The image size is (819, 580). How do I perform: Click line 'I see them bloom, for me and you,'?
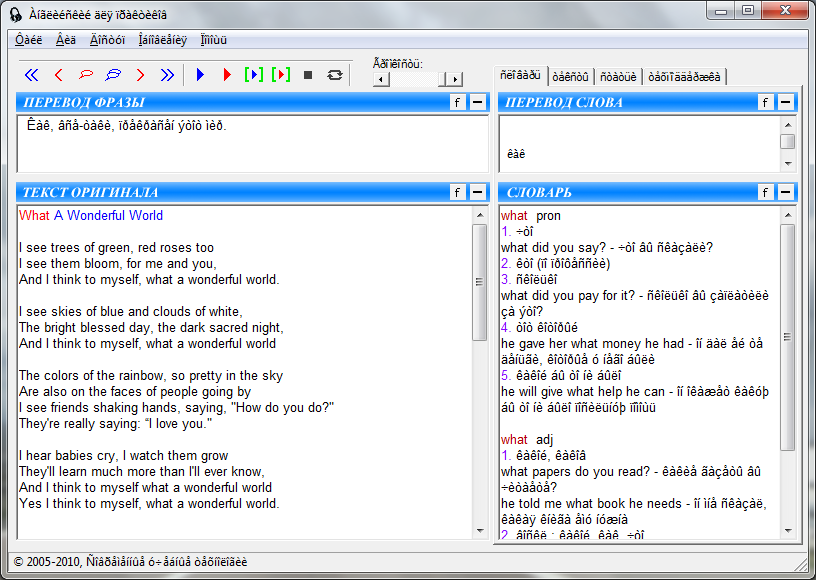click(118, 264)
